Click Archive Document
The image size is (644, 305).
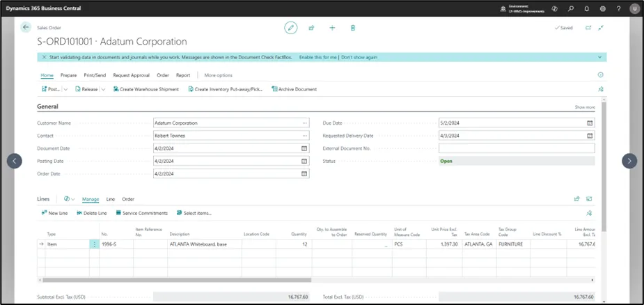pyautogui.click(x=294, y=89)
